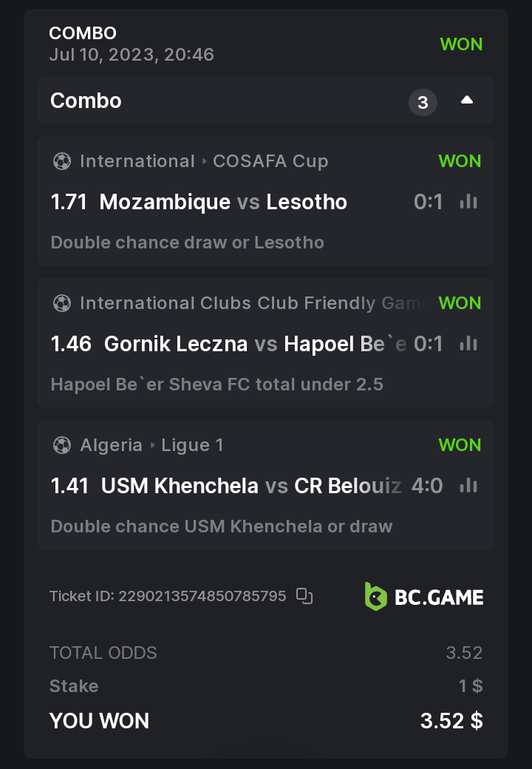The height and width of the screenshot is (769, 532).
Task: Open the Gornik Leczna vs Hapoel match
Action: pos(256,344)
